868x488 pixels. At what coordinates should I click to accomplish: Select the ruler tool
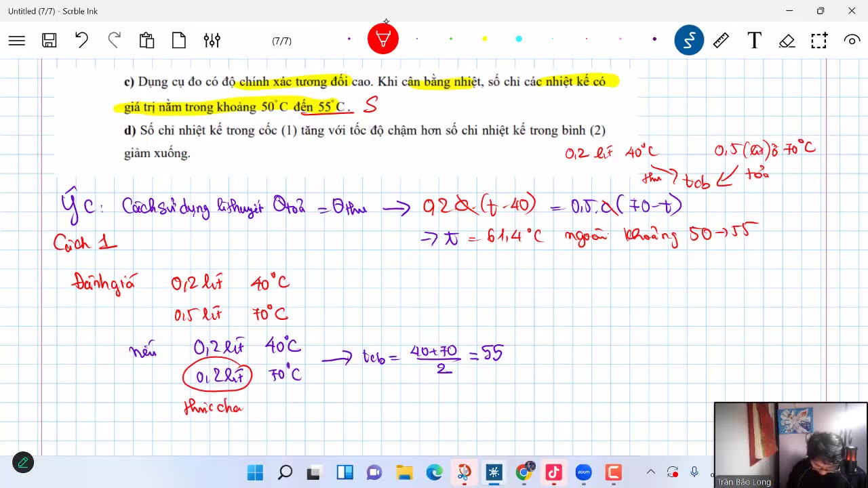pos(722,41)
